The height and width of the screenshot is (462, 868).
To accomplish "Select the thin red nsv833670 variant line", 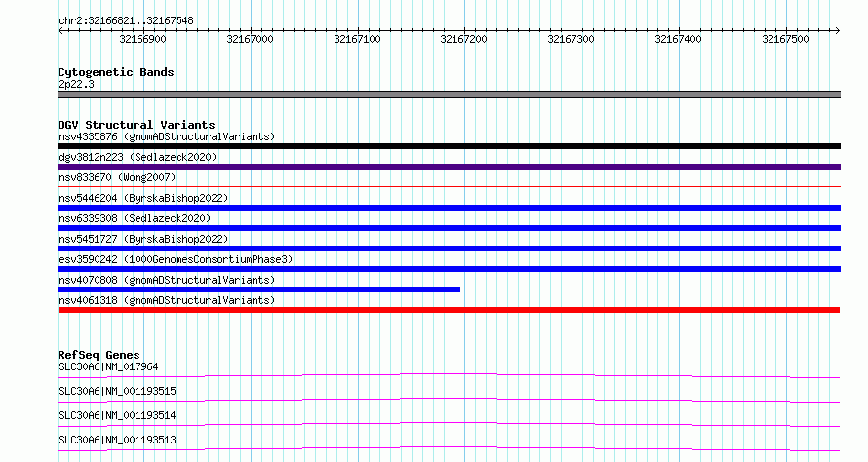I will click(x=449, y=186).
